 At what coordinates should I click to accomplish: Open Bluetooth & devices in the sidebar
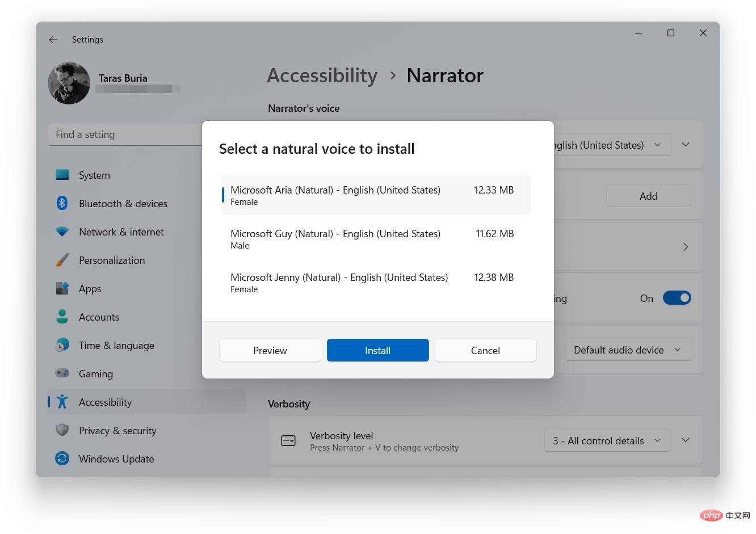pyautogui.click(x=123, y=204)
